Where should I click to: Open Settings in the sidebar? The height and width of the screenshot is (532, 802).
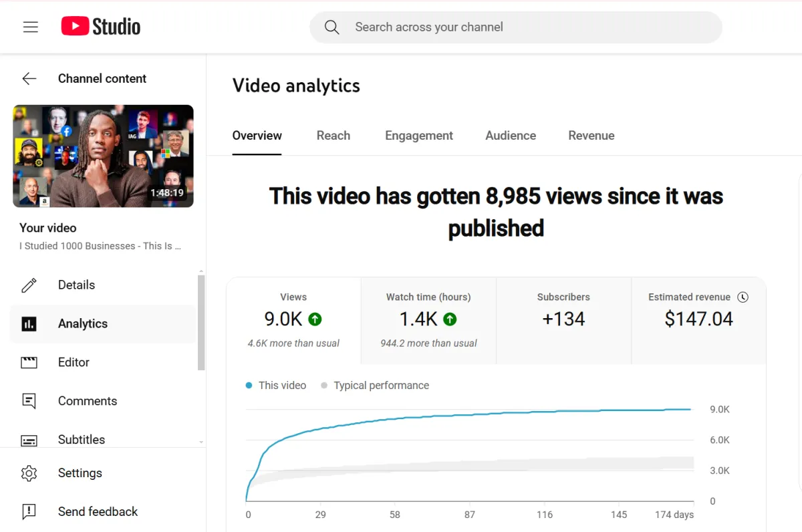pos(103,473)
